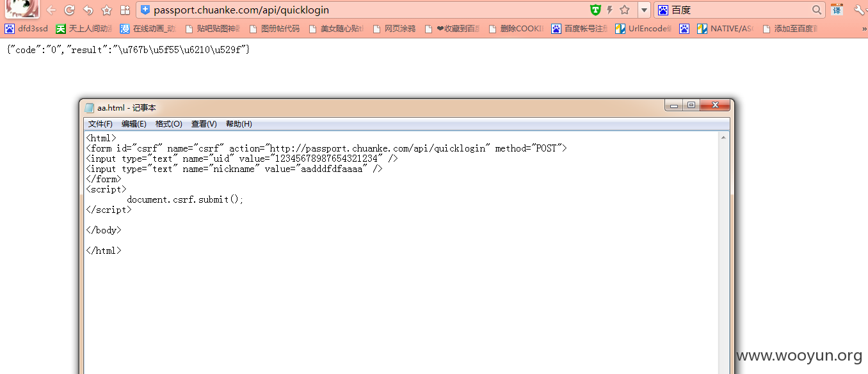Click the Baidu paw icon-only bookmark
Viewport: 868px width, 374px height.
684,29
